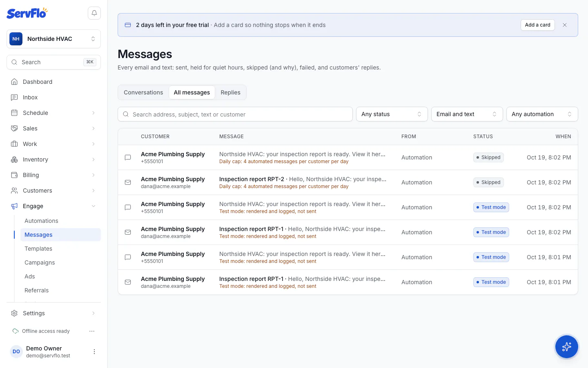Click the Settings gear icon
588x368 pixels.
pos(14,313)
